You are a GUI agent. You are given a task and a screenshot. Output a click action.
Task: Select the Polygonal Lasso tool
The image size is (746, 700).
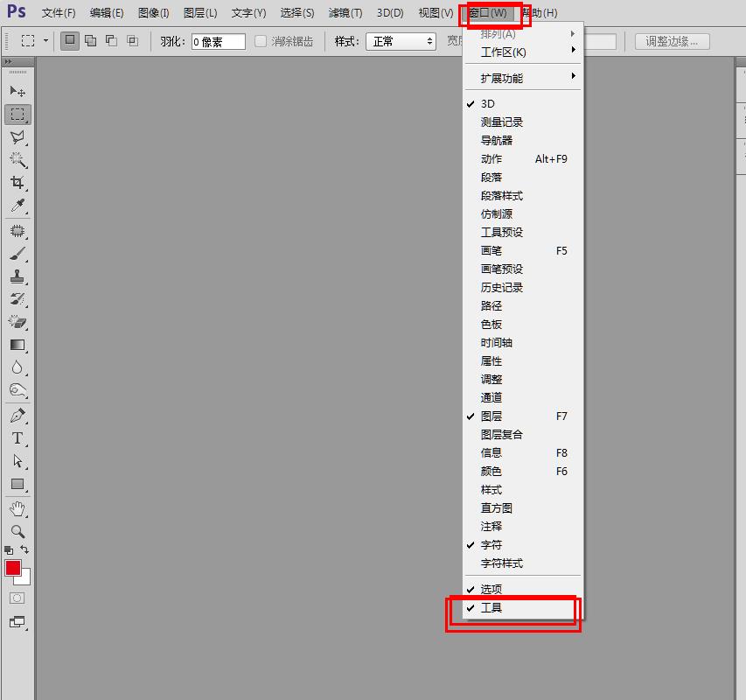click(17, 137)
